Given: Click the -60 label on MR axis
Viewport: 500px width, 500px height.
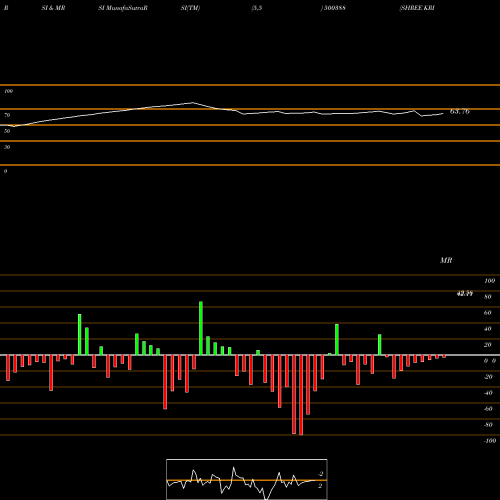Looking at the screenshot, I should point(488,409).
